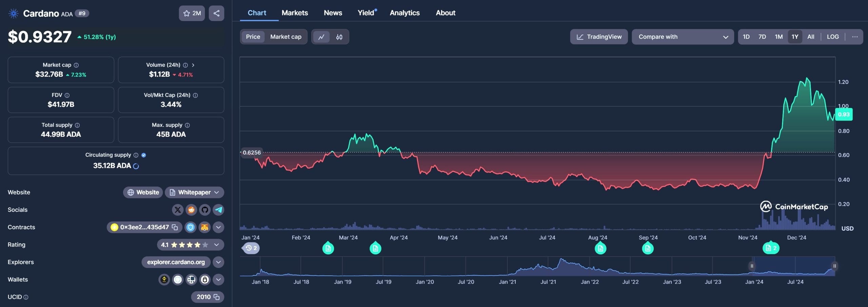The image size is (868, 307).
Task: Expand more explorers chevron
Action: point(218,262)
